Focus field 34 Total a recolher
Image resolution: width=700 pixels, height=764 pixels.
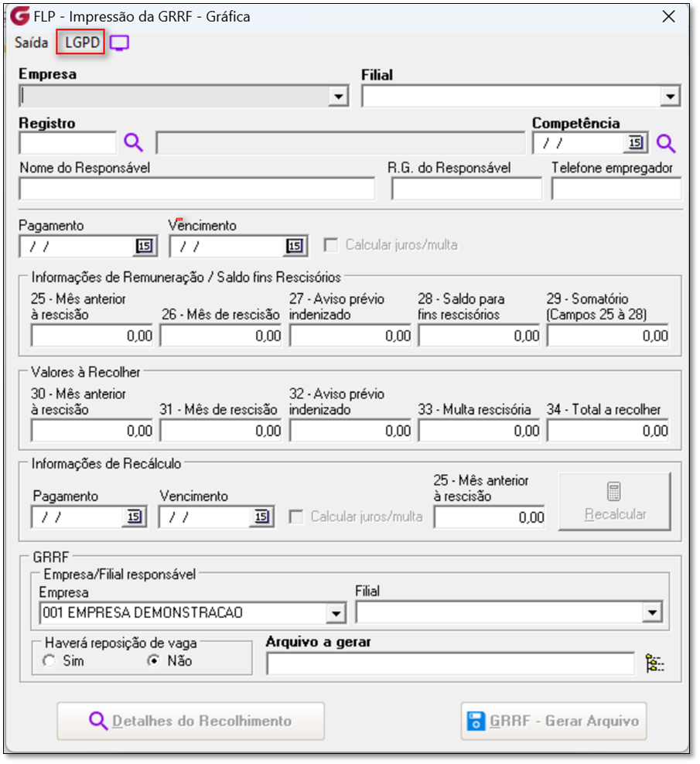608,431
